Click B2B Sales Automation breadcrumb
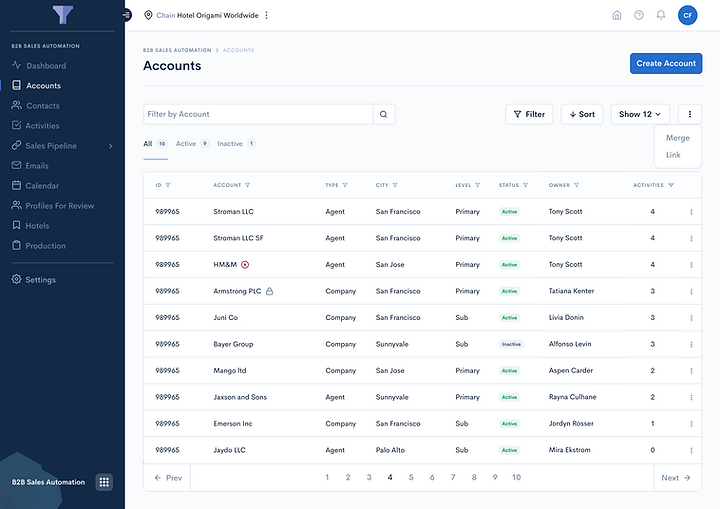Image resolution: width=720 pixels, height=509 pixels. [x=177, y=50]
